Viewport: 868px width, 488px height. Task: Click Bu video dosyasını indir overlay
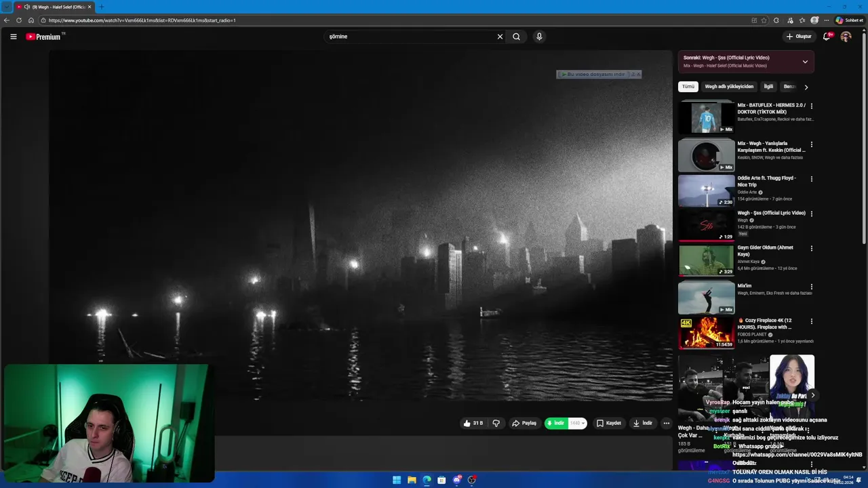[x=593, y=74]
